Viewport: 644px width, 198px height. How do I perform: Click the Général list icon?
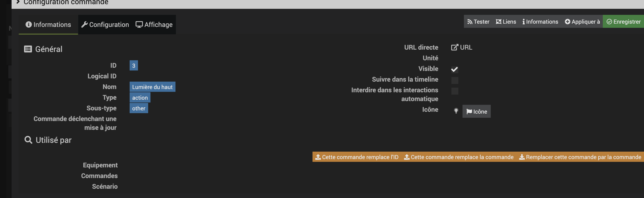(x=28, y=49)
